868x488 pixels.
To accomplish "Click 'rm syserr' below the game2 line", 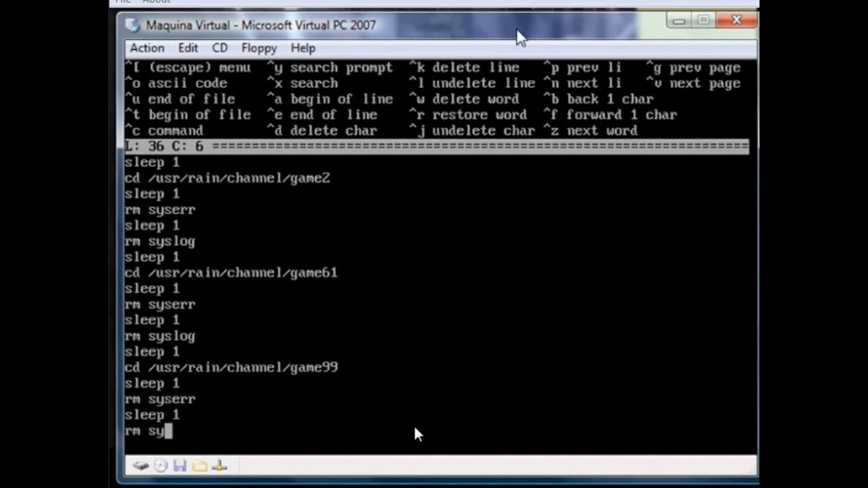I will [x=160, y=210].
